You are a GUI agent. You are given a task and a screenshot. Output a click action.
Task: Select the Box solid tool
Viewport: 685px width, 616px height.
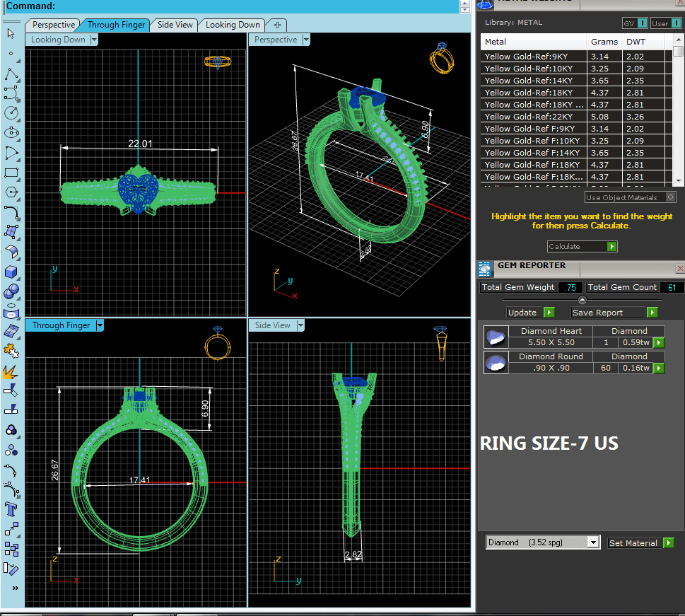[11, 272]
